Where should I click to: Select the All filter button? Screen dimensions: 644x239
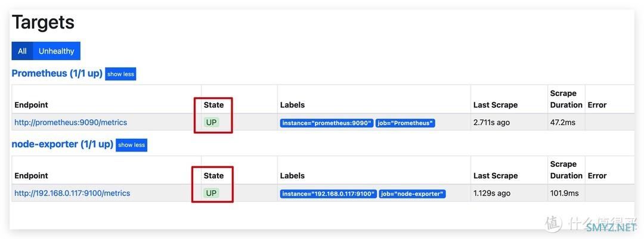click(22, 51)
